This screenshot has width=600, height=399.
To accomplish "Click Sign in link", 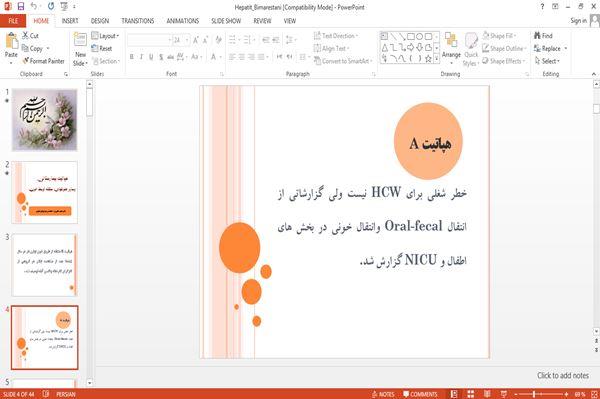I will coord(578,21).
